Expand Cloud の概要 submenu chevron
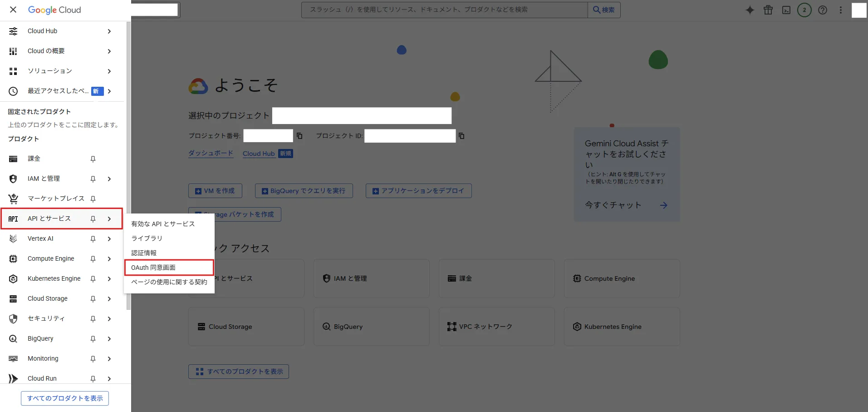868x412 pixels. pos(109,51)
